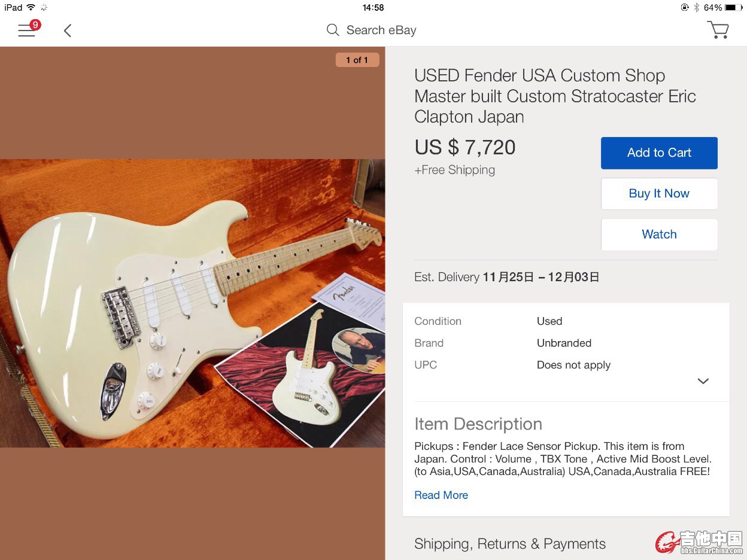Screen dimensions: 747x560
Task: Click the GuitarChina watermark logo
Action: coord(699,542)
